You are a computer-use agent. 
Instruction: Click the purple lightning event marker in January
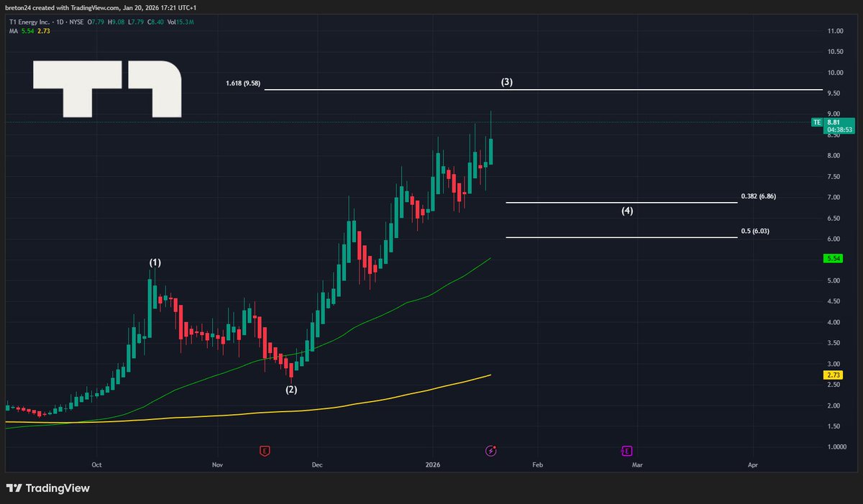click(x=491, y=451)
